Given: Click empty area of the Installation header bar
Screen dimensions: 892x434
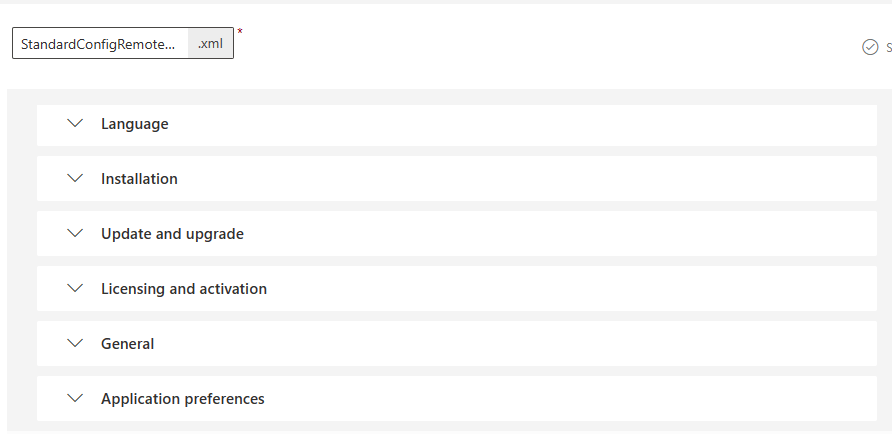Looking at the screenshot, I should pos(520,179).
